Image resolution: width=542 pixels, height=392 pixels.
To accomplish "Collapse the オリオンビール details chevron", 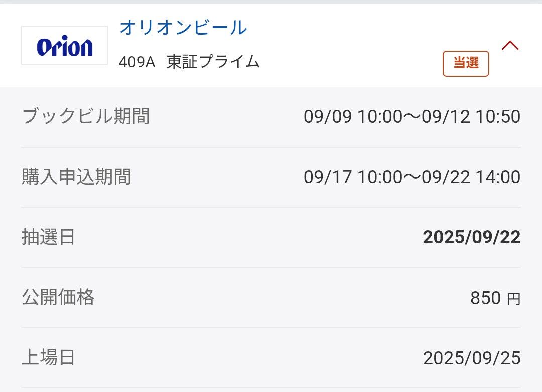I will pos(510,46).
